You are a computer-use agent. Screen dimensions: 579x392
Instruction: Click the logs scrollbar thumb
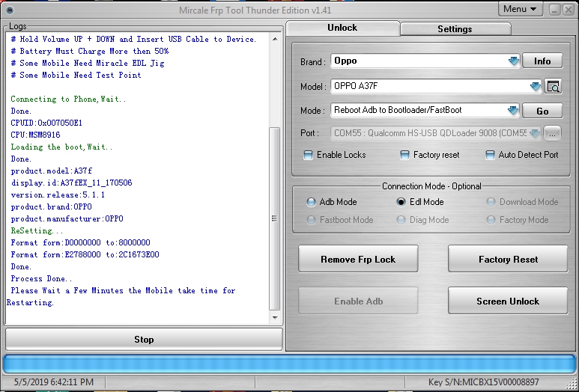pyautogui.click(x=275, y=218)
